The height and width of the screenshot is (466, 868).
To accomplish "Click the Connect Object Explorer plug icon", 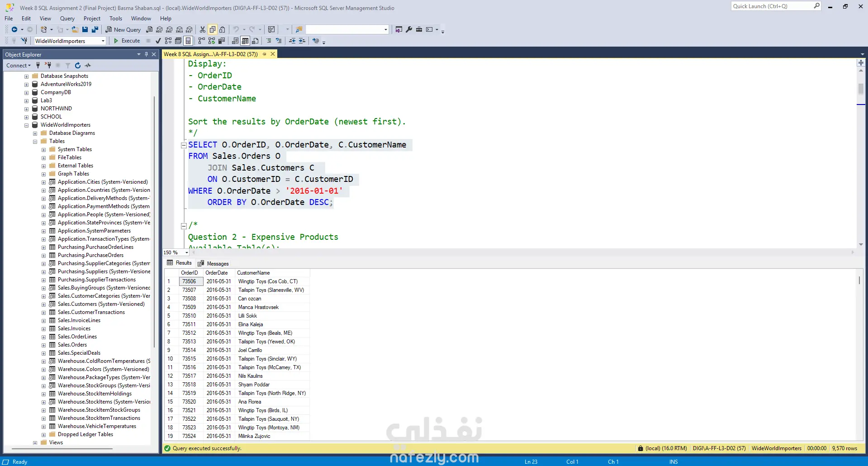I will [38, 66].
